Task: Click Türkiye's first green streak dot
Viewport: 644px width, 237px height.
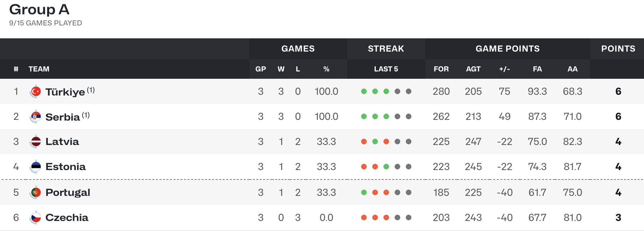Action: point(364,91)
